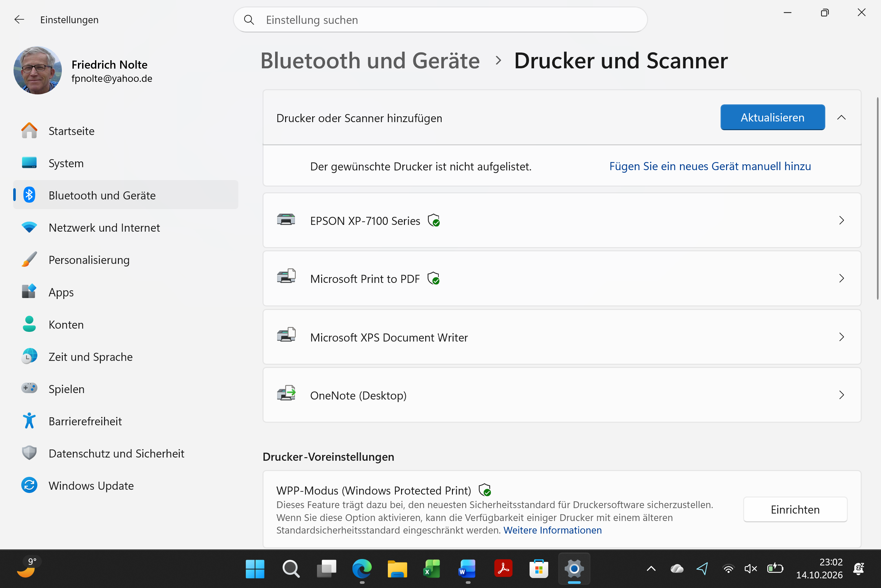
Task: Click the battery charging tray icon
Action: [x=775, y=568]
